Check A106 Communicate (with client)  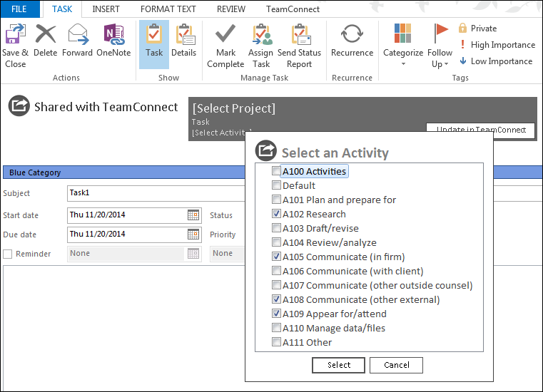click(276, 271)
